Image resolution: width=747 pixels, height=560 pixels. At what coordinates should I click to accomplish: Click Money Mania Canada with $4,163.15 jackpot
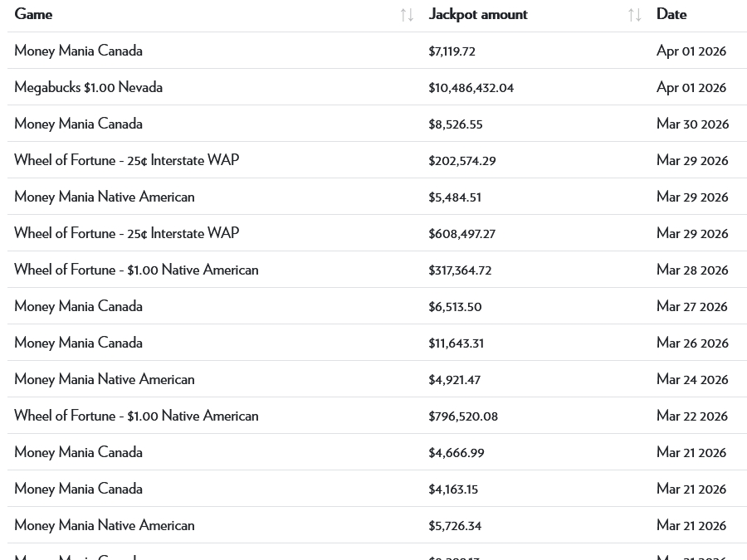[x=78, y=489]
